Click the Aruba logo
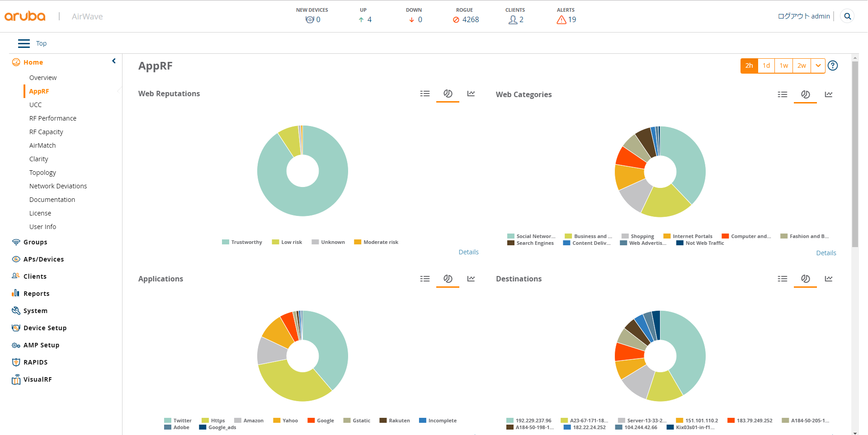 tap(25, 16)
